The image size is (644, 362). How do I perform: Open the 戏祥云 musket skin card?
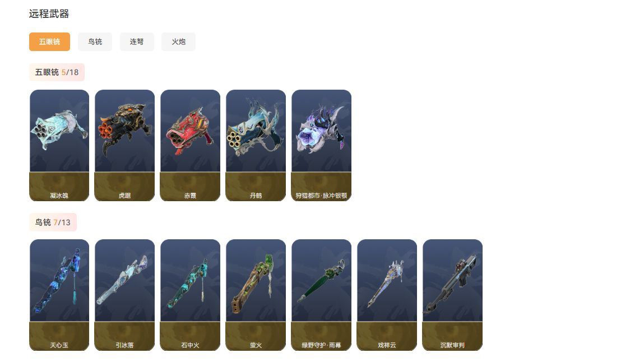click(387, 295)
